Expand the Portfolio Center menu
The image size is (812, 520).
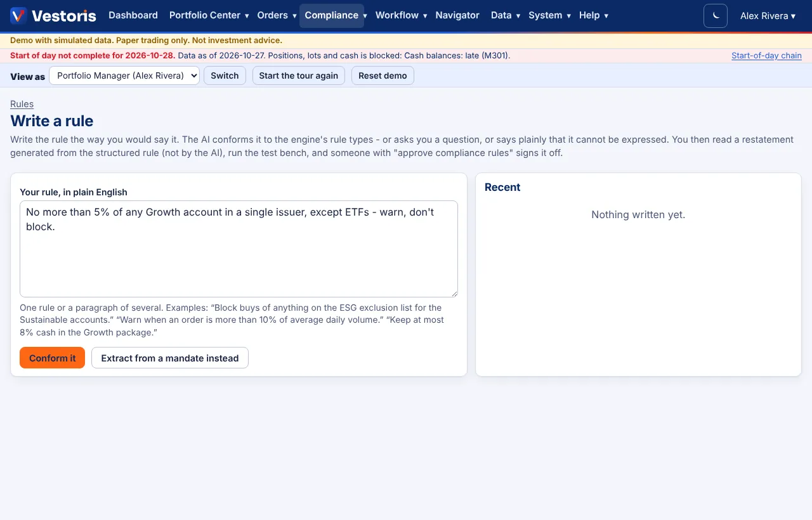(x=209, y=15)
